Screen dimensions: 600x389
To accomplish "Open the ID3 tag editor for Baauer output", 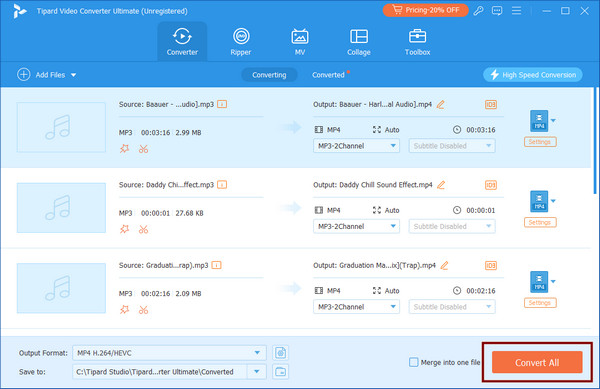I will (x=491, y=104).
